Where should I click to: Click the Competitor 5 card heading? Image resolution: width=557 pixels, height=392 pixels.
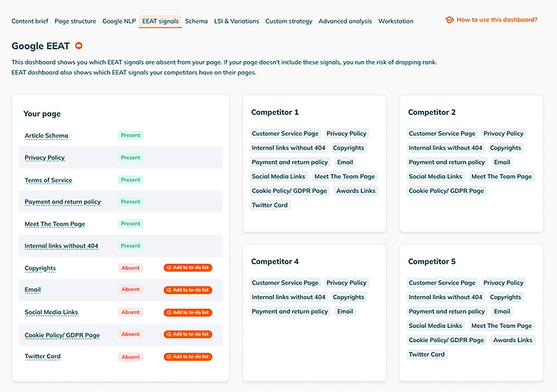pos(432,261)
